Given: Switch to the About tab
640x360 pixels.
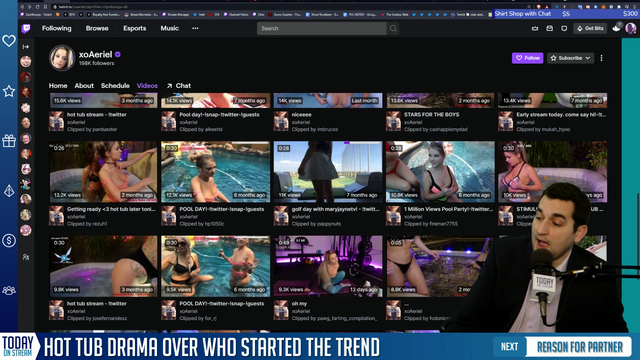Looking at the screenshot, I should click(x=84, y=86).
